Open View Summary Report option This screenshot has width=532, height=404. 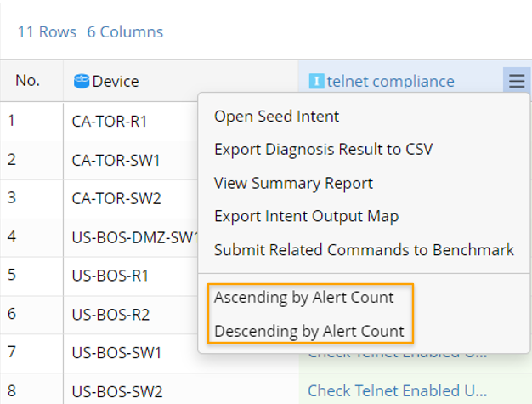pyautogui.click(x=293, y=183)
